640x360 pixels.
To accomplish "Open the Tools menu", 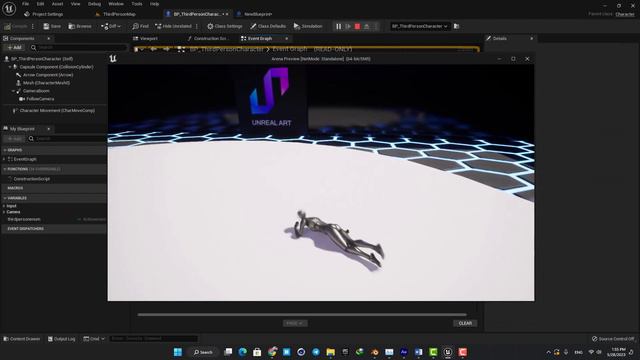I will [x=137, y=4].
